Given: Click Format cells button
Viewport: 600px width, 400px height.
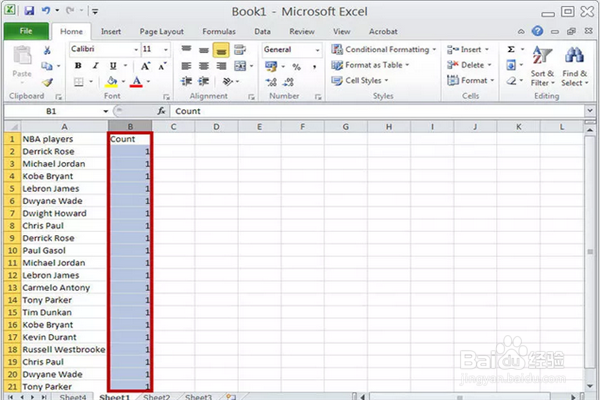Looking at the screenshot, I should coord(471,80).
